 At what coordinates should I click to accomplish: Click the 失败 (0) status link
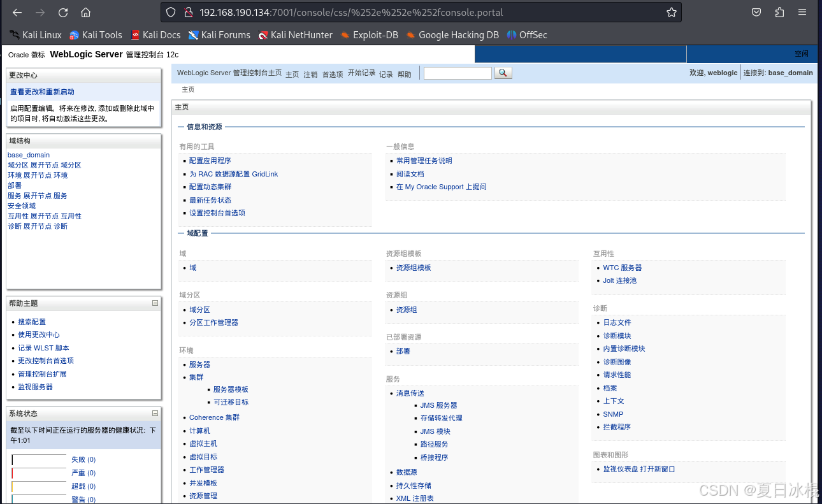tap(83, 459)
